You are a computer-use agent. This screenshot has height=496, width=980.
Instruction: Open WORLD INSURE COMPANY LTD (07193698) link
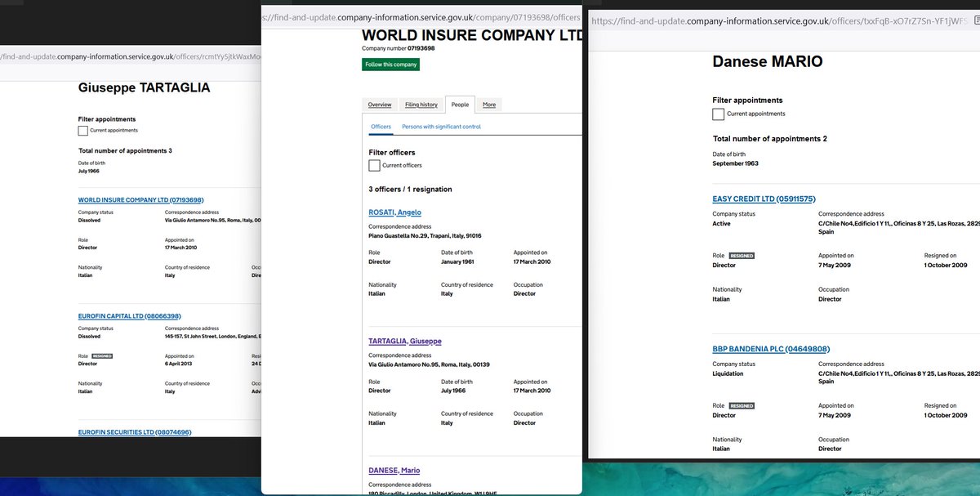(140, 200)
